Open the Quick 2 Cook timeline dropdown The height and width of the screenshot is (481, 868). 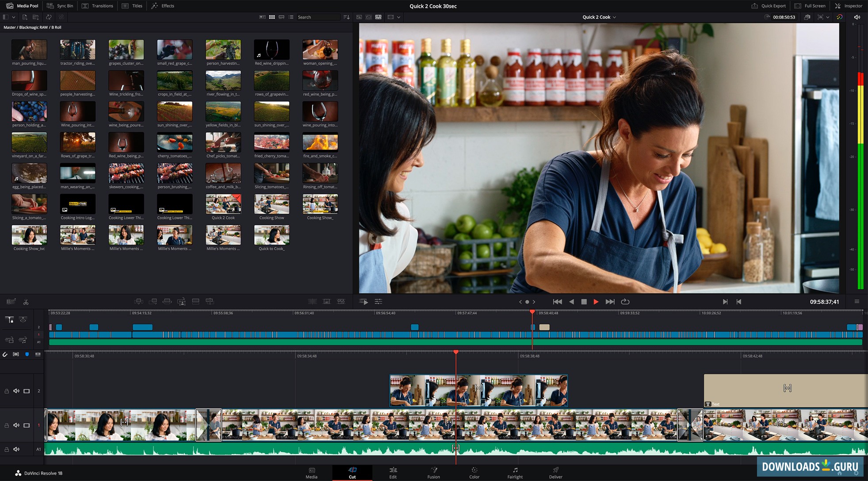point(599,17)
